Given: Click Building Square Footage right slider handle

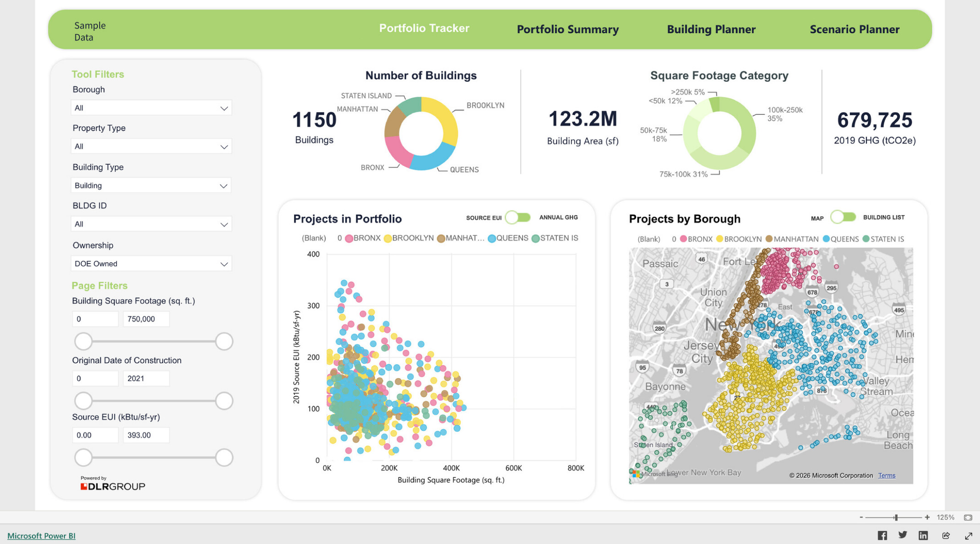Looking at the screenshot, I should click(224, 341).
